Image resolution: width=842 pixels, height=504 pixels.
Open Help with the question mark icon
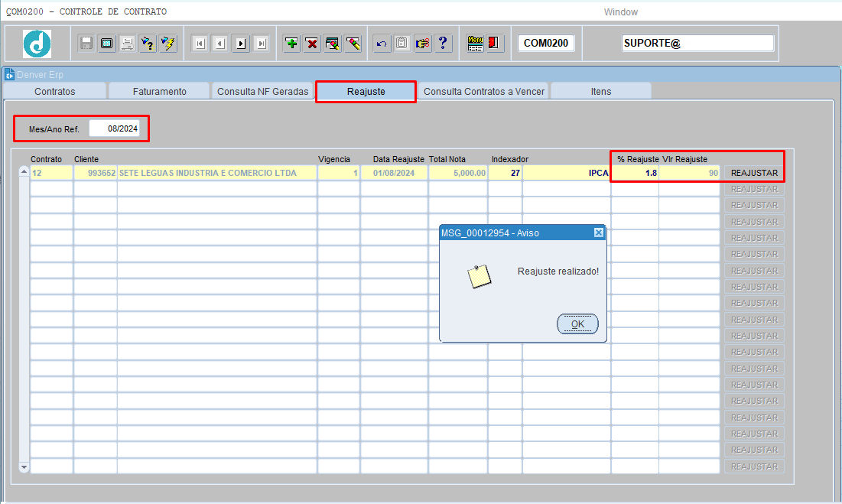443,44
